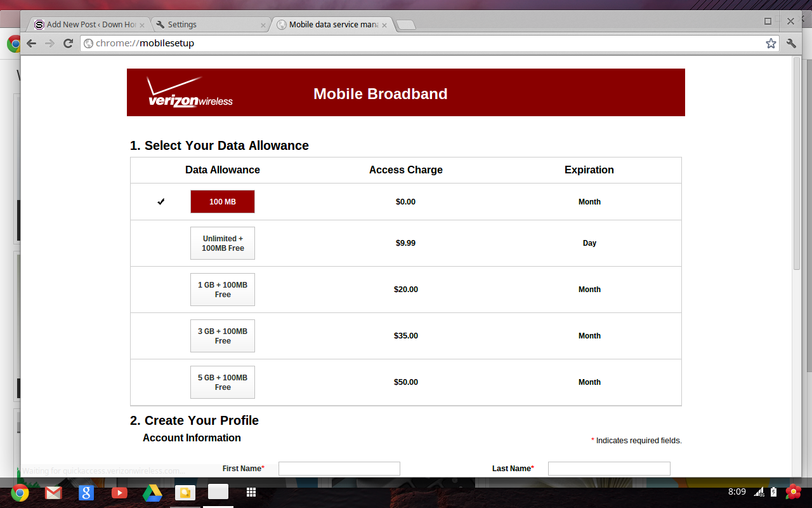The image size is (812, 508).
Task: Click the First Name input field
Action: [339, 469]
